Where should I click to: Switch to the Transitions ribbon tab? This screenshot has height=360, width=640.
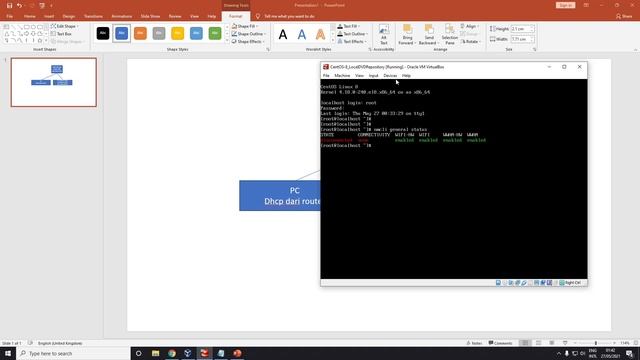click(x=93, y=16)
